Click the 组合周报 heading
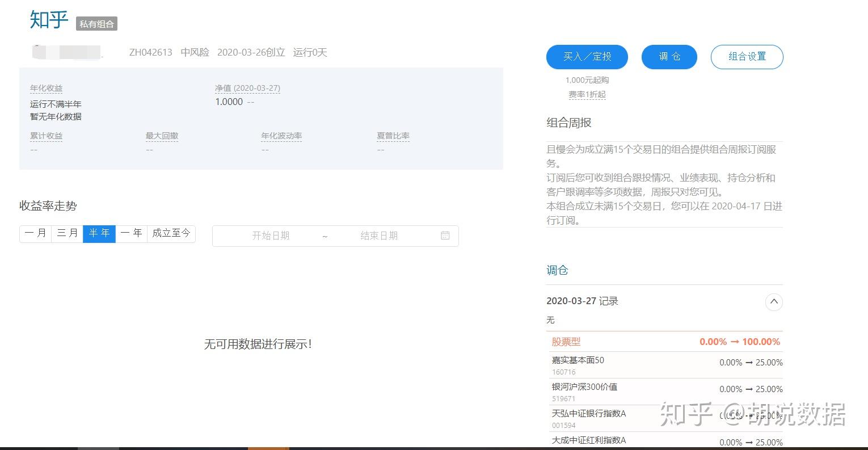868x450 pixels. pyautogui.click(x=569, y=123)
